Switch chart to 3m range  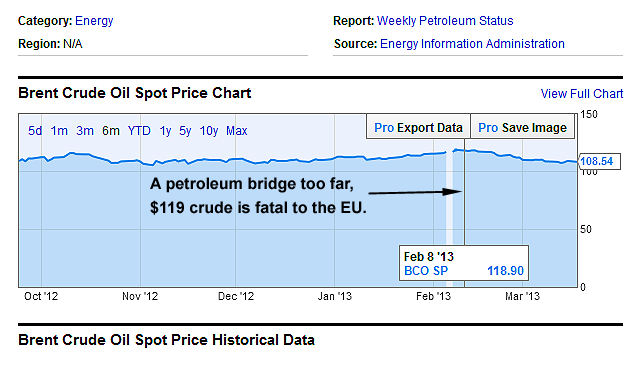click(84, 131)
